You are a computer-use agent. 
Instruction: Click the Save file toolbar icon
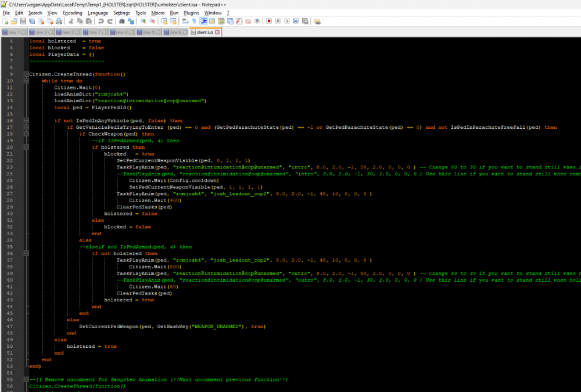coord(23,21)
